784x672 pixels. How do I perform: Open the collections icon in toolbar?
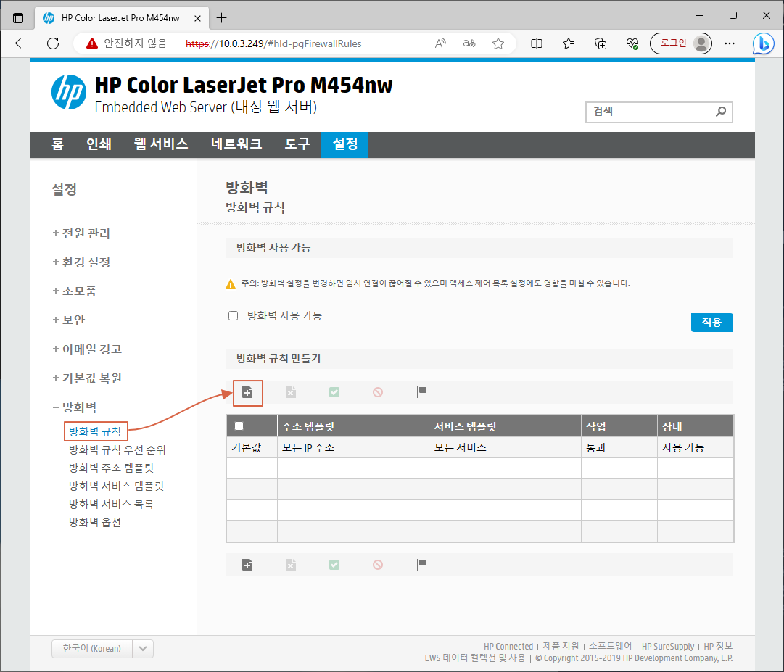[601, 43]
